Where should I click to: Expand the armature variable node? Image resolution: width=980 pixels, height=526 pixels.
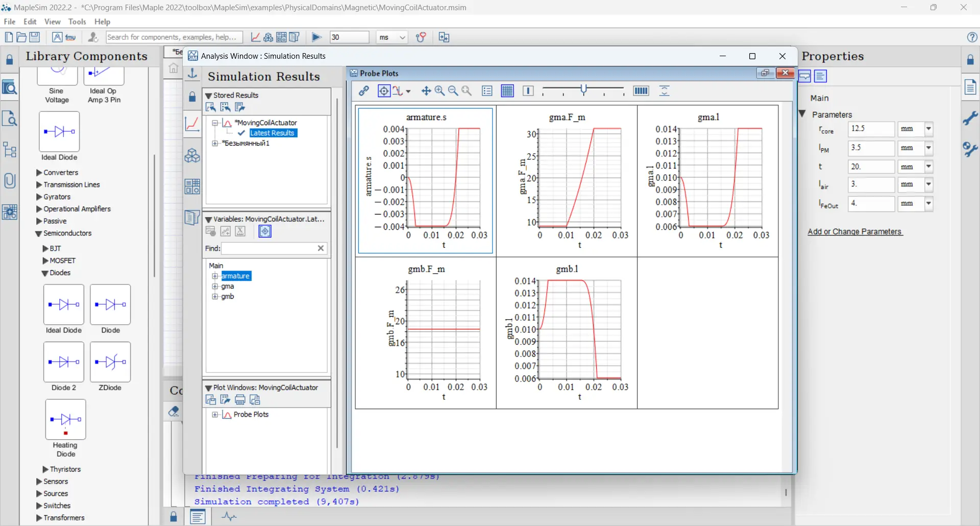[215, 276]
